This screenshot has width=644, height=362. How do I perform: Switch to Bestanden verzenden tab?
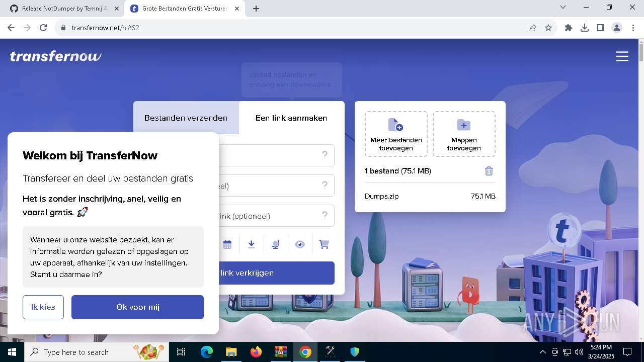(x=186, y=118)
